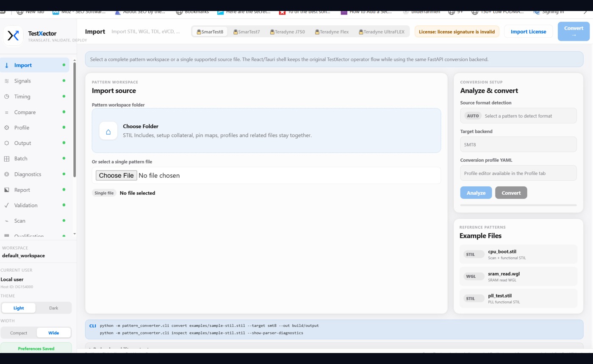
Task: Select the Compare equals icon
Action: (x=6, y=112)
